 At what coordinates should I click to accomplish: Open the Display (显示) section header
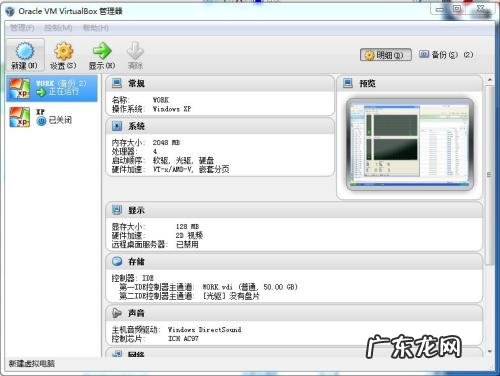point(294,210)
